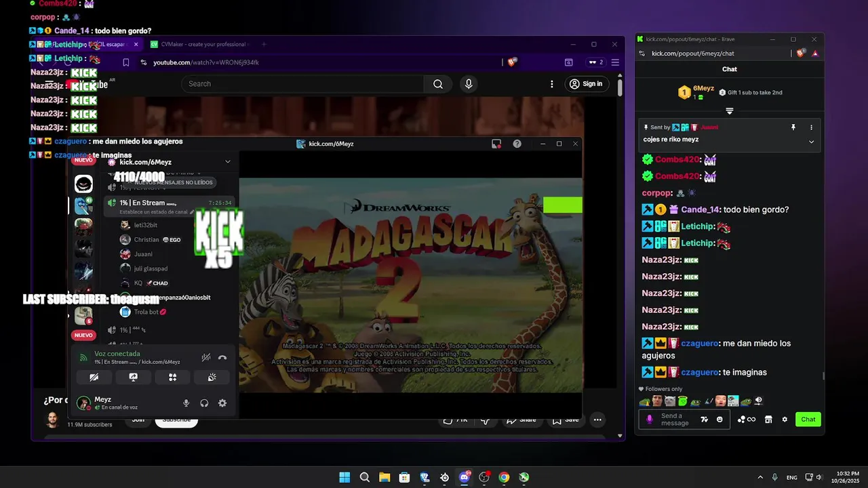Click the YouTube Sign in button
868x488 pixels.
point(586,84)
